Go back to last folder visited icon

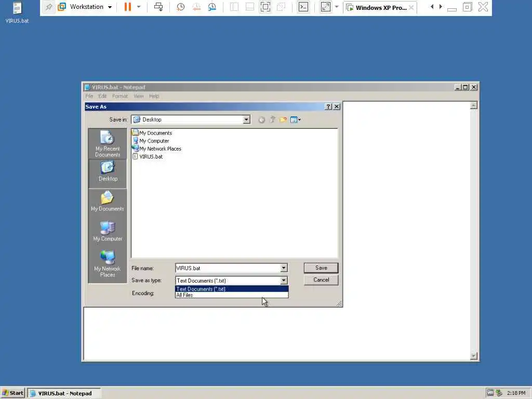[x=262, y=120]
